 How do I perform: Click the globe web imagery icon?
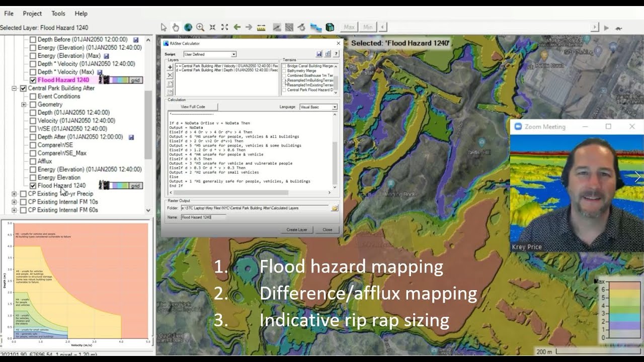pyautogui.click(x=188, y=27)
